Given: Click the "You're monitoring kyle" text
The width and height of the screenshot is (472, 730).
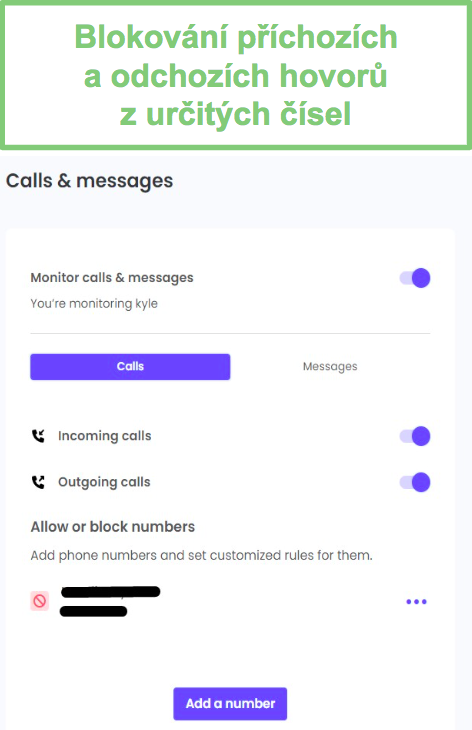Looking at the screenshot, I should click(x=94, y=304).
